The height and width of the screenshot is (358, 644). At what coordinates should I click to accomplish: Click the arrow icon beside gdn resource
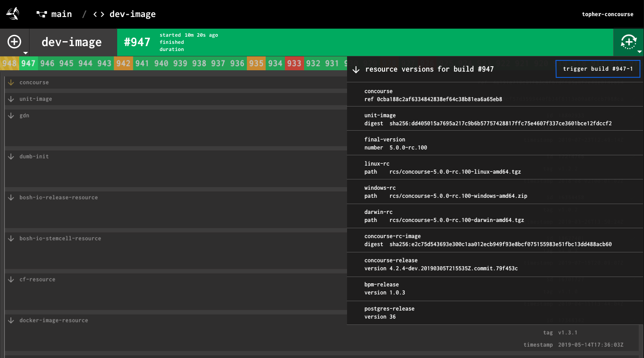click(10, 115)
